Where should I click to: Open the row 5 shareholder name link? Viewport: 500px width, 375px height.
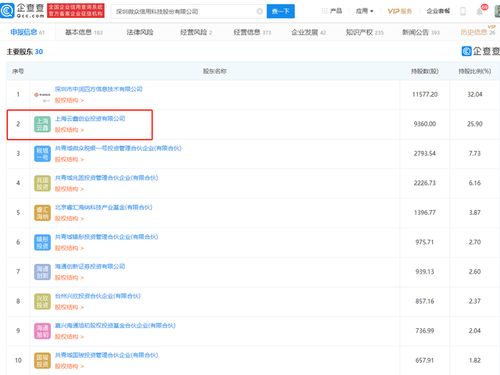[103, 207]
